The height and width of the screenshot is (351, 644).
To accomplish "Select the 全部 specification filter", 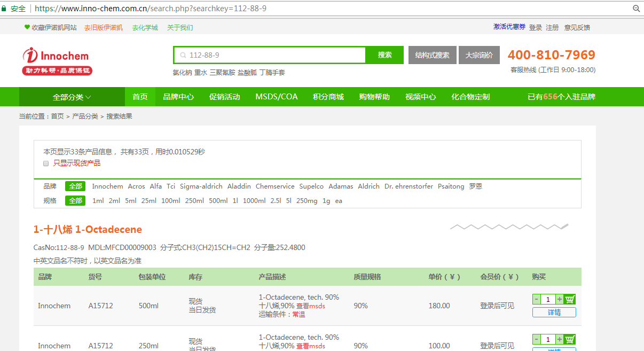I will coord(75,201).
